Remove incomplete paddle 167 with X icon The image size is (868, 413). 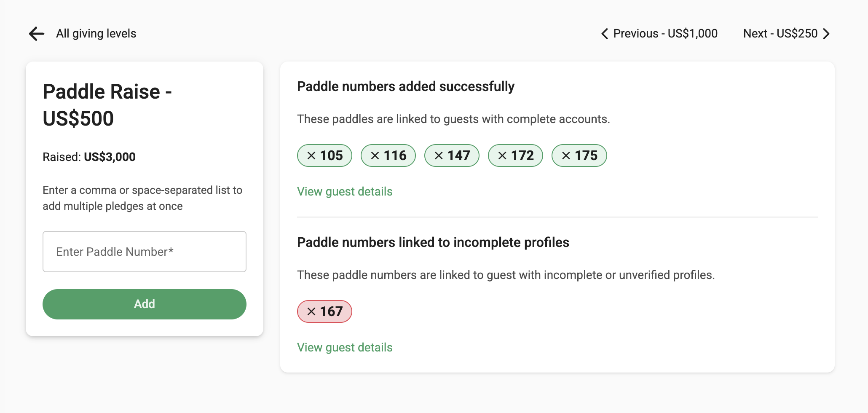click(x=311, y=312)
